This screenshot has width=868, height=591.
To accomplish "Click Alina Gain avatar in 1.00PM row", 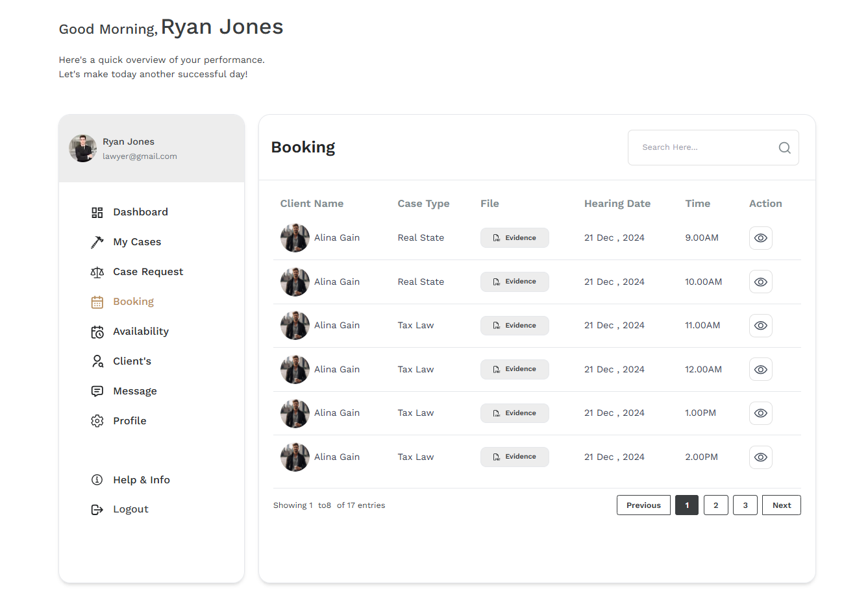I will (295, 413).
